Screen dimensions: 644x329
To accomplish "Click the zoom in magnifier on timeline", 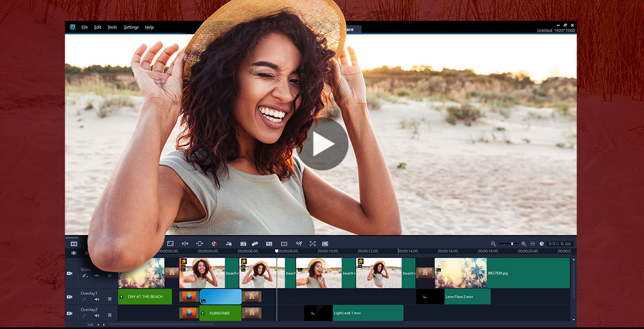I will [523, 244].
